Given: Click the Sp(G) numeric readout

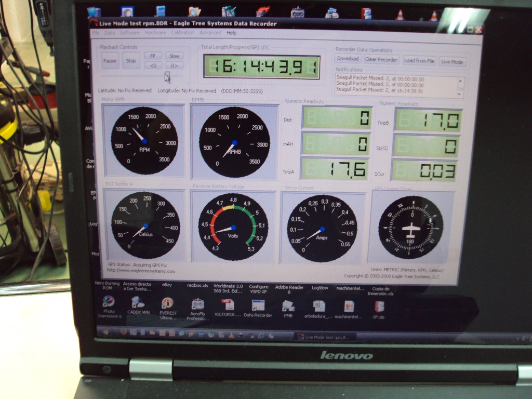Looking at the screenshot, I should pos(427,146).
